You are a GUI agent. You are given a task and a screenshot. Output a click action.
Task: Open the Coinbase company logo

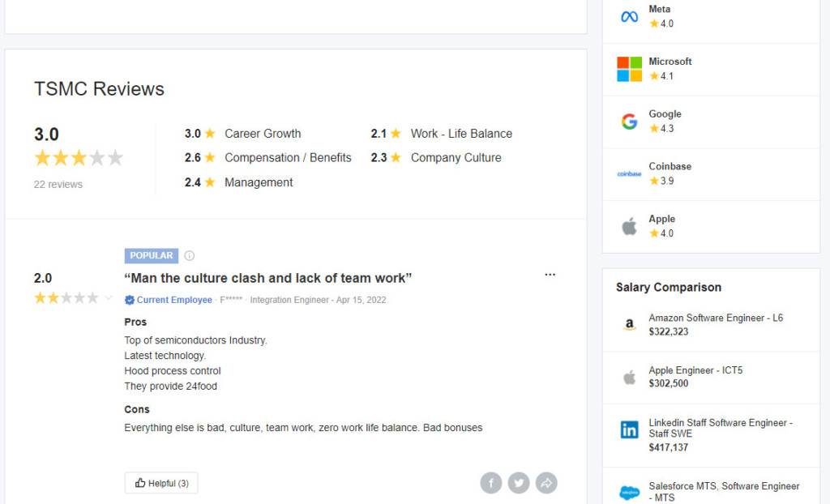[x=629, y=173]
